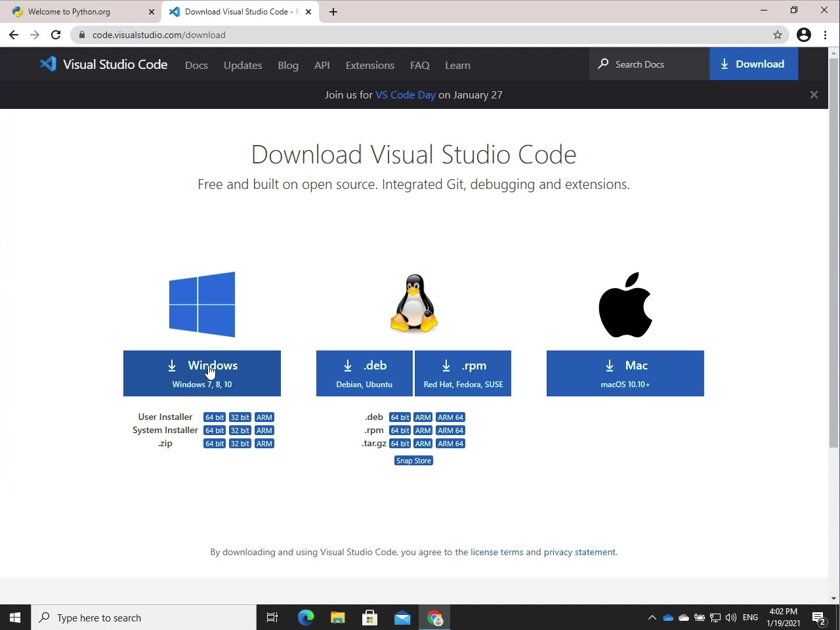Click the Linux Tux penguin image
Screen dimensions: 840x630
[x=414, y=304]
